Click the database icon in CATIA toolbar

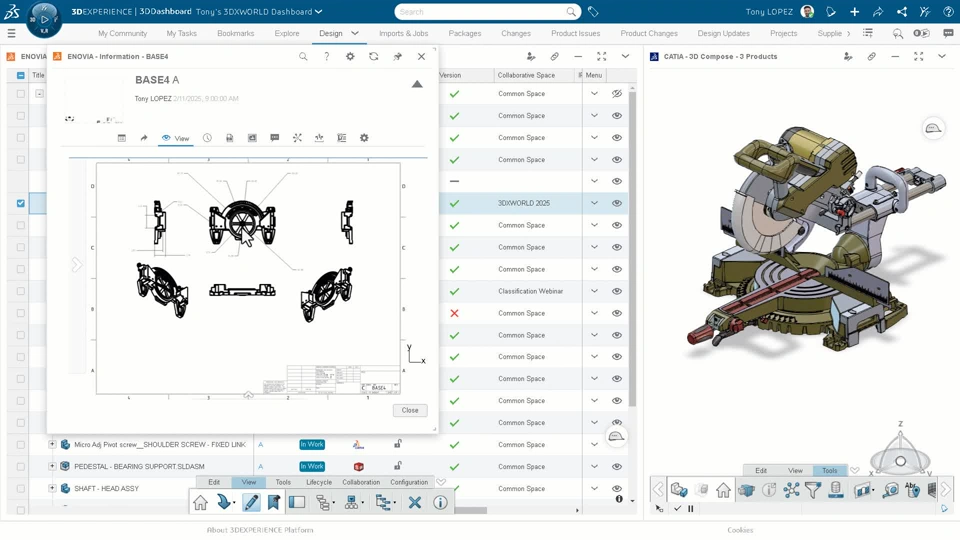coord(835,490)
